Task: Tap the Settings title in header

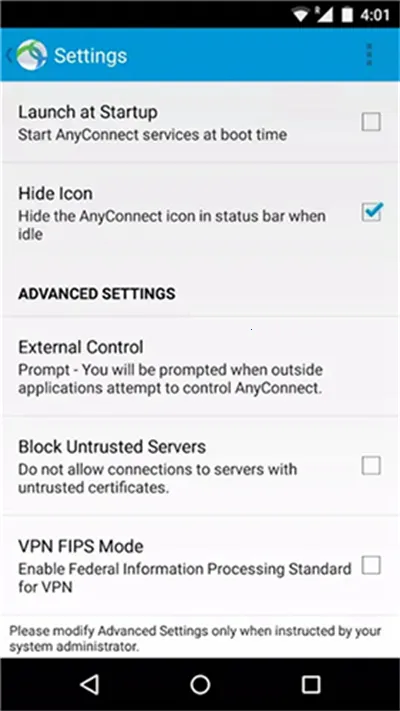Action: pos(90,56)
